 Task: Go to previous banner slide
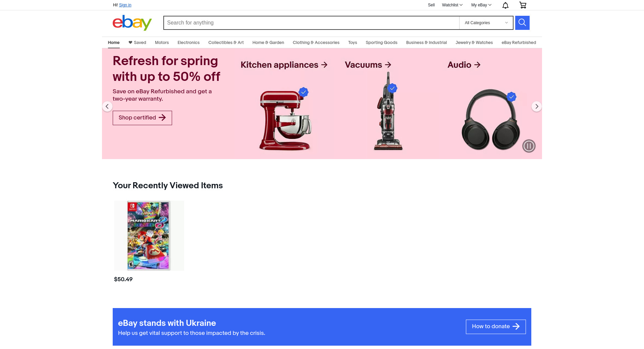click(x=107, y=106)
